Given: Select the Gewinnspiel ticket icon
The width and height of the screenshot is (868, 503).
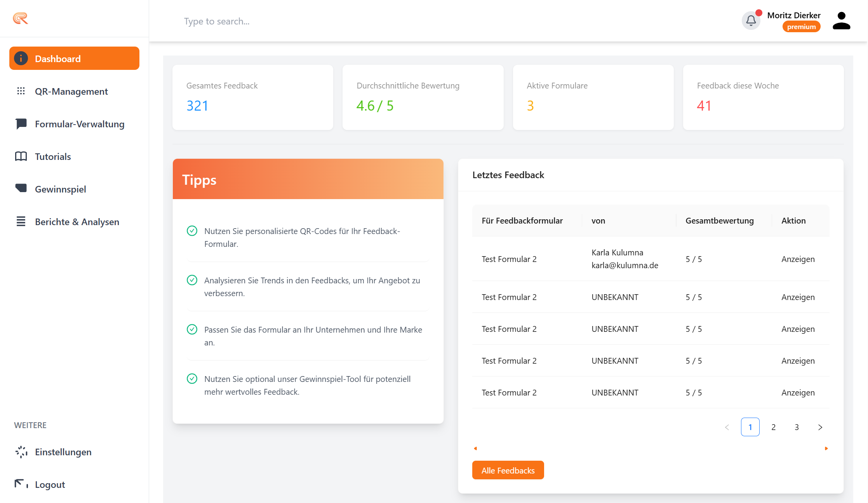Looking at the screenshot, I should (21, 189).
